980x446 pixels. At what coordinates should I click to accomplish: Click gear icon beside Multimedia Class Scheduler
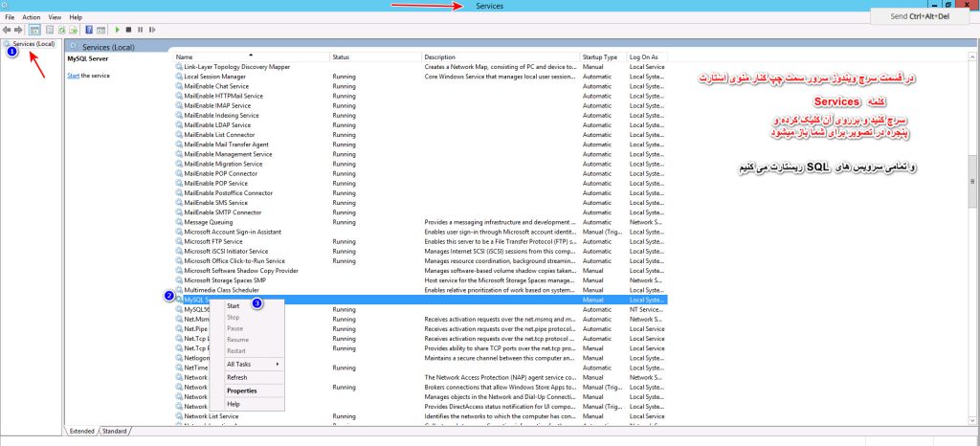179,290
